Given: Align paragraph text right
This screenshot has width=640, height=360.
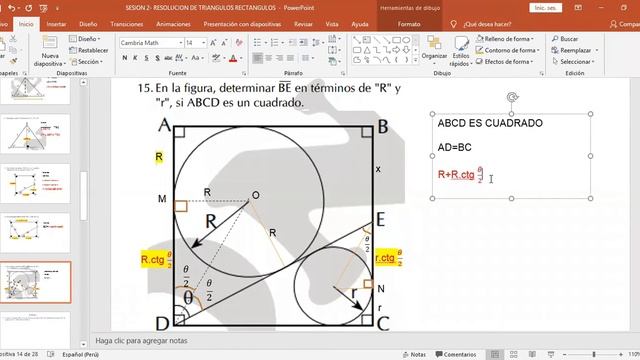Looking at the screenshot, I should tap(280, 58).
